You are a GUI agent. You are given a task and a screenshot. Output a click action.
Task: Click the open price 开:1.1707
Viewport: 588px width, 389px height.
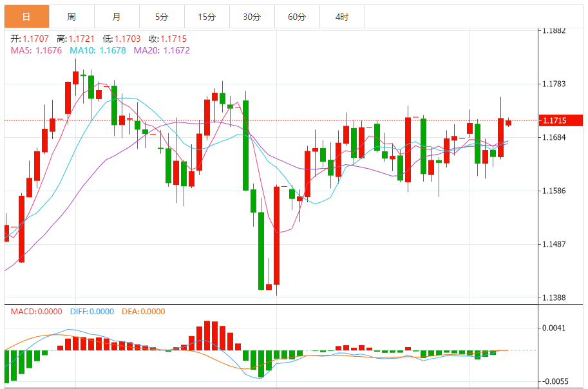tap(30, 39)
